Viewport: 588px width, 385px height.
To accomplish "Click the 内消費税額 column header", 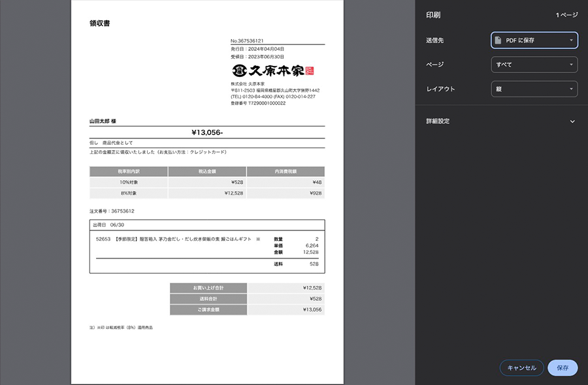I will coord(286,172).
